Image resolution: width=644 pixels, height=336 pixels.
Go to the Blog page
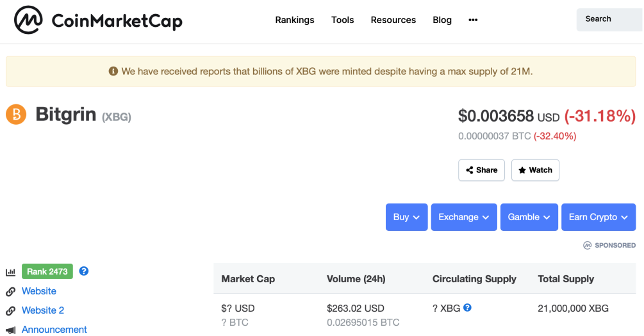(442, 20)
